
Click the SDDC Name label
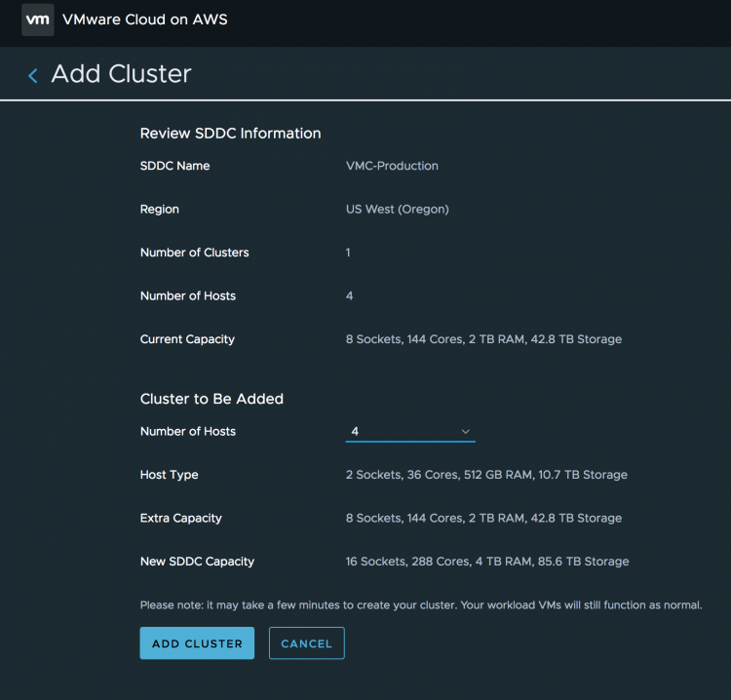(174, 166)
